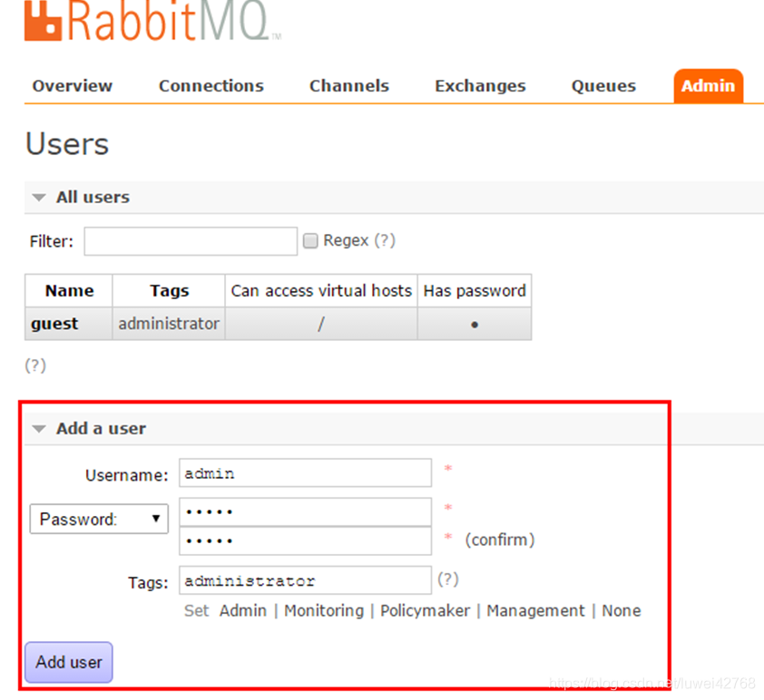
Task: Click the Username input field
Action: (x=305, y=472)
